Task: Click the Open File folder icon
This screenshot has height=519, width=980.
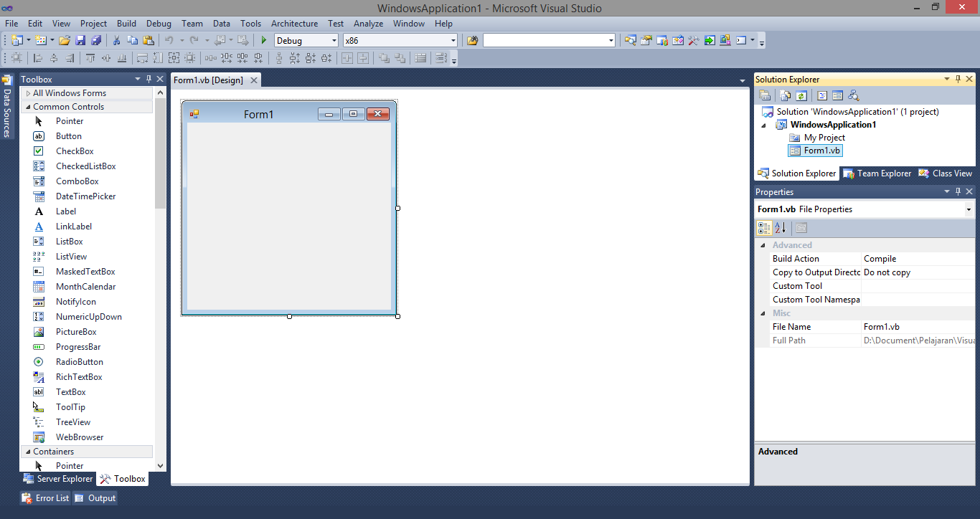Action: [65, 40]
